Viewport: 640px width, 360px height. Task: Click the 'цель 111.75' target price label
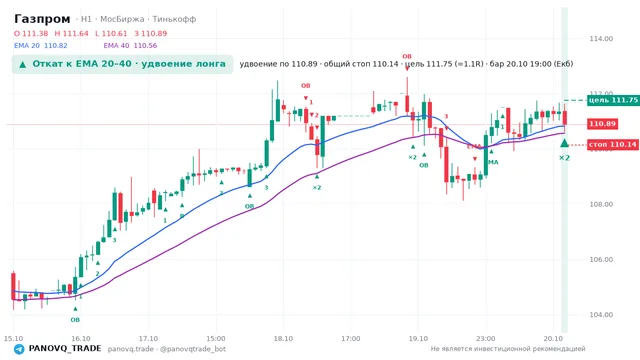click(x=613, y=100)
